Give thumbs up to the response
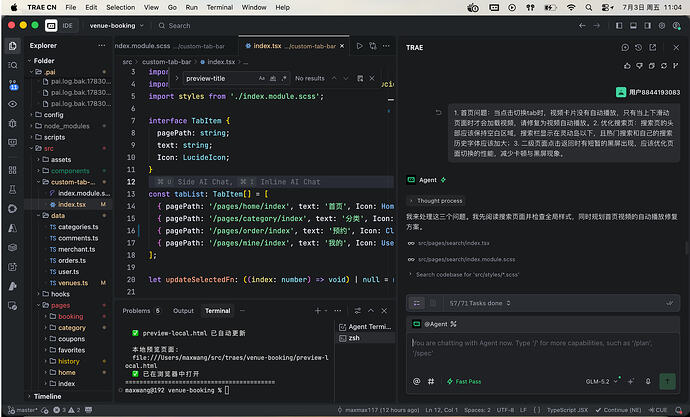Viewport: 690px width, 417px height. click(x=627, y=66)
